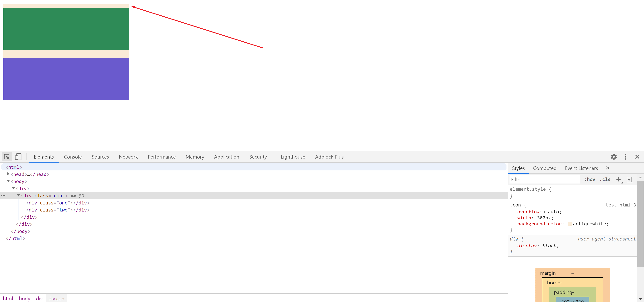This screenshot has height=302, width=644.
Task: Switch to the Console tab
Action: click(x=73, y=157)
